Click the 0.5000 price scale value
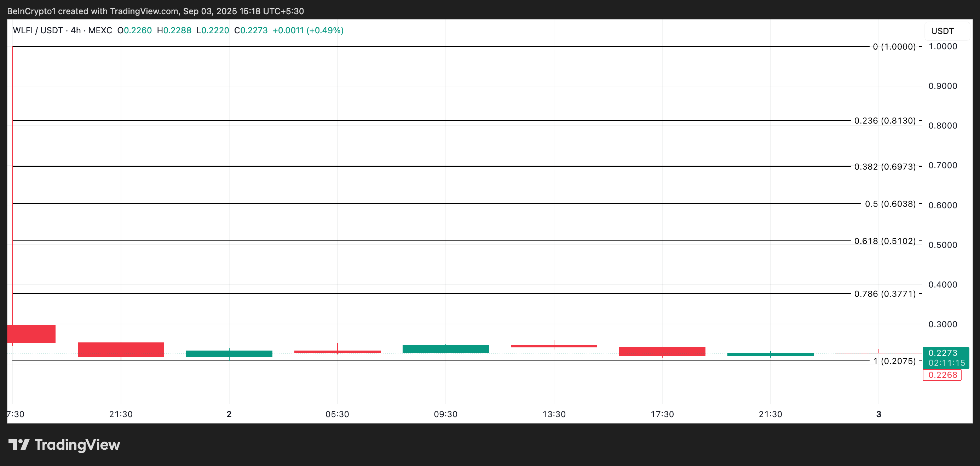The width and height of the screenshot is (980, 466). coord(942,245)
